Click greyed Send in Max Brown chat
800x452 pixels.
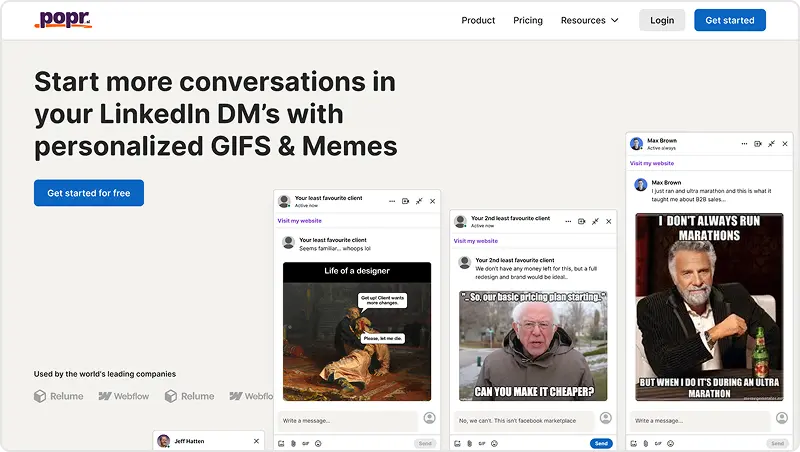(x=777, y=443)
